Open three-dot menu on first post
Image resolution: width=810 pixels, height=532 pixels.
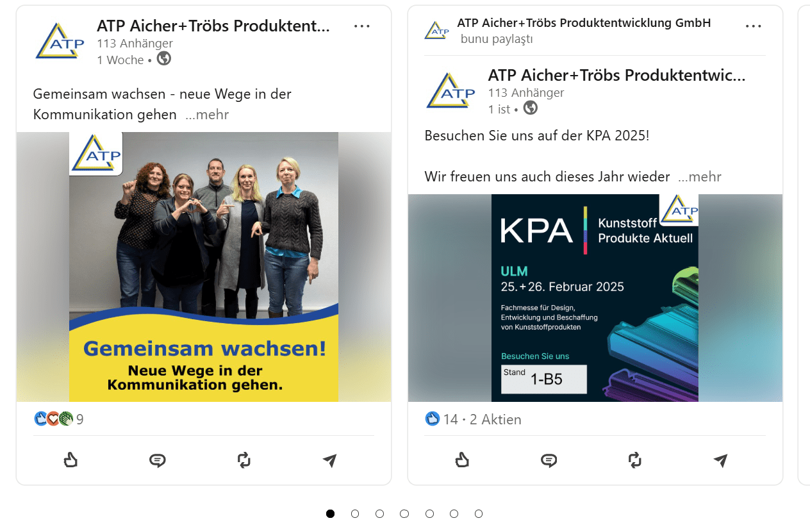point(362,26)
